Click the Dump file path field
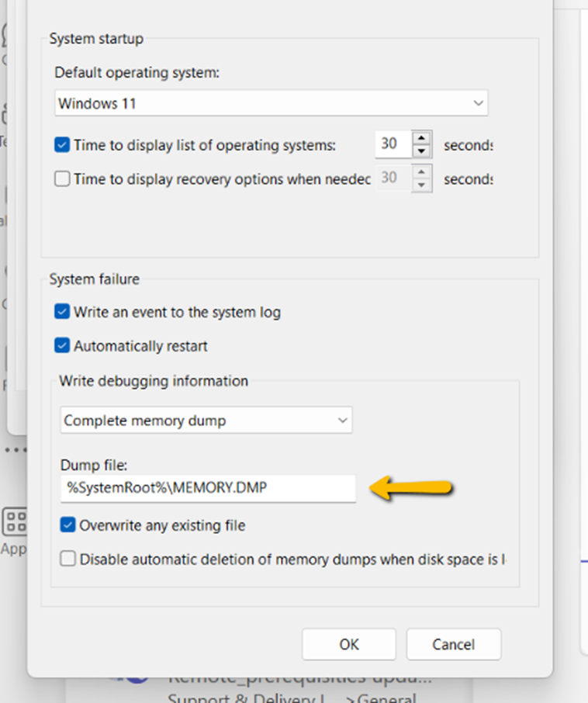Viewport: 588px width, 703px height. click(206, 488)
